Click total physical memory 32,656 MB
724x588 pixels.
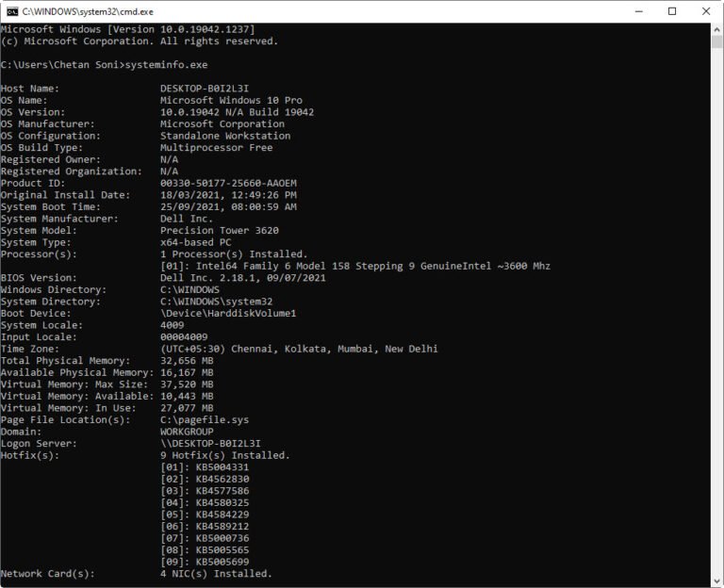point(187,361)
